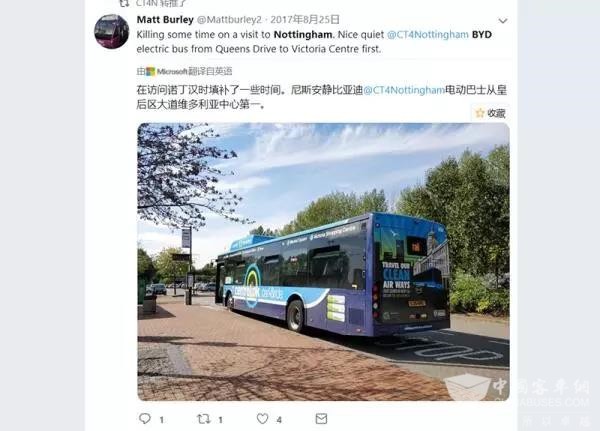The image size is (600, 431).
Task: Open the attached electric bus photo
Action: (x=323, y=262)
